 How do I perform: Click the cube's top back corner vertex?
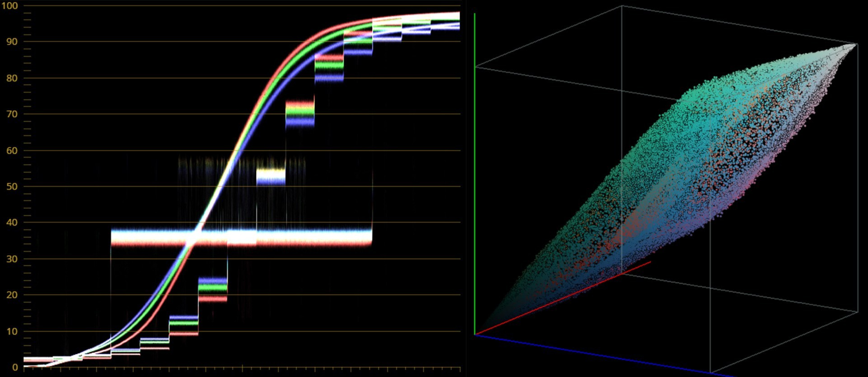[x=621, y=6]
